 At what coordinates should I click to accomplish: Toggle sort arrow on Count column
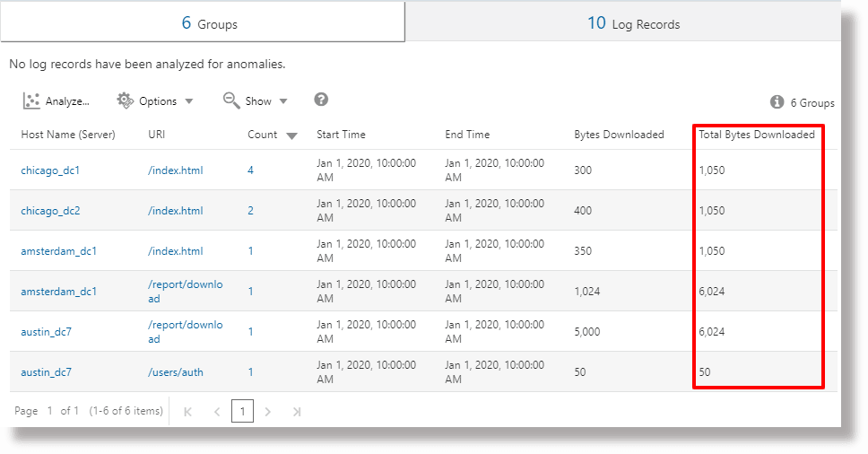291,135
